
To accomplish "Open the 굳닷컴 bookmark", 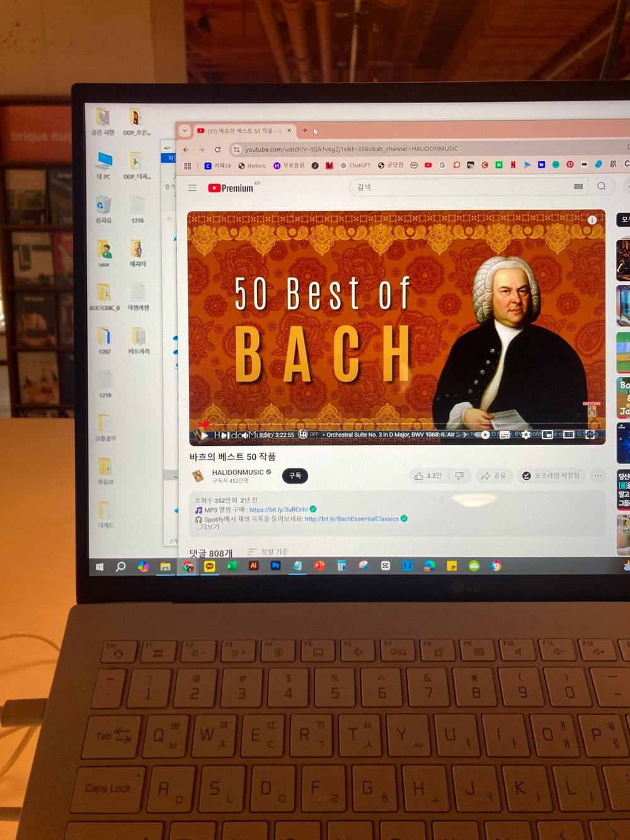I will [391, 165].
